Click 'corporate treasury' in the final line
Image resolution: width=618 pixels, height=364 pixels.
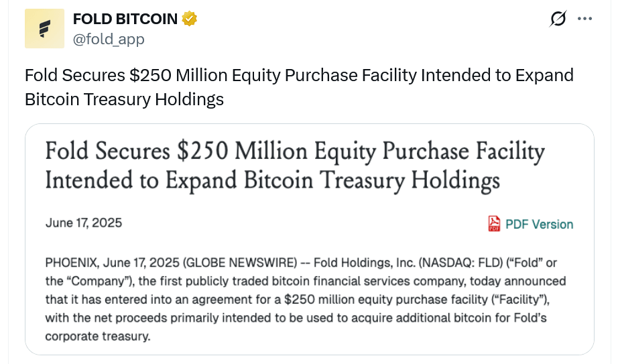tap(98, 336)
